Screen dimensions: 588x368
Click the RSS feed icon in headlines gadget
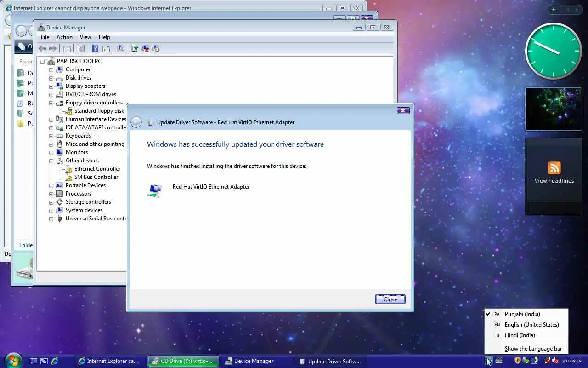[554, 168]
